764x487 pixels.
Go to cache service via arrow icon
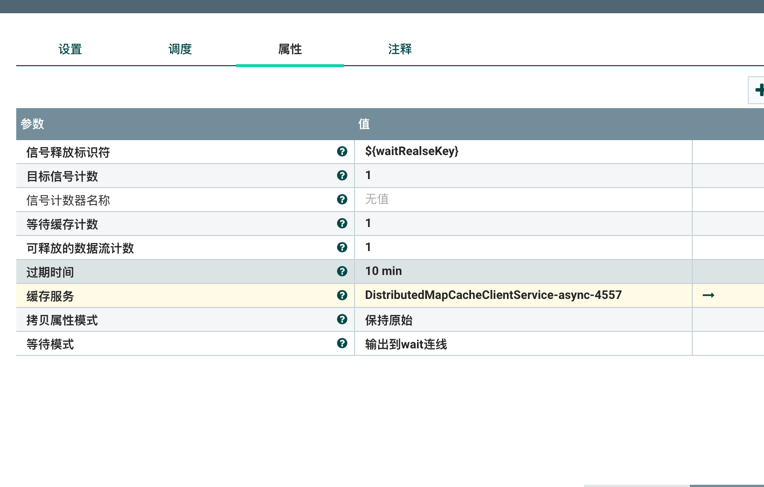[708, 296]
